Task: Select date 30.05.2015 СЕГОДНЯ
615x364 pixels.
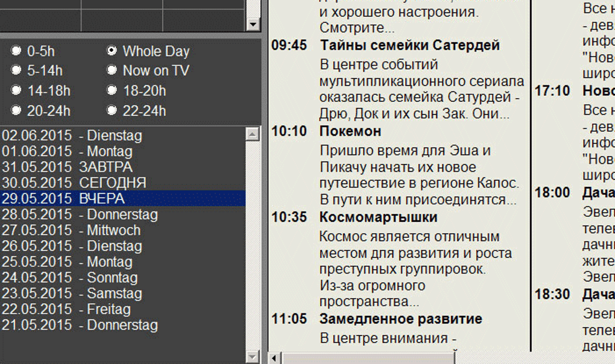Action: [123, 183]
